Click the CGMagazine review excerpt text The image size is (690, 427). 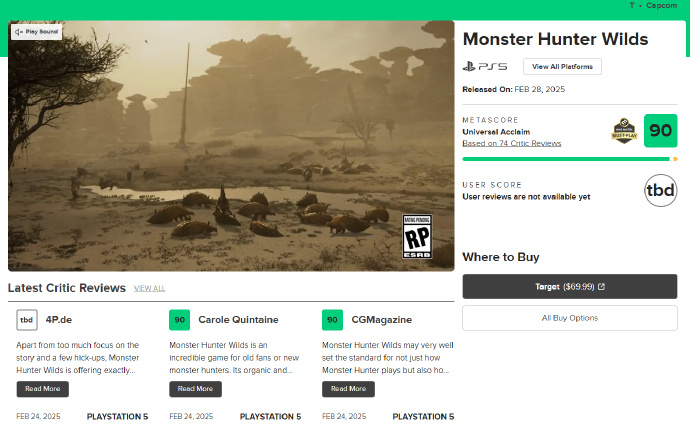pos(388,357)
